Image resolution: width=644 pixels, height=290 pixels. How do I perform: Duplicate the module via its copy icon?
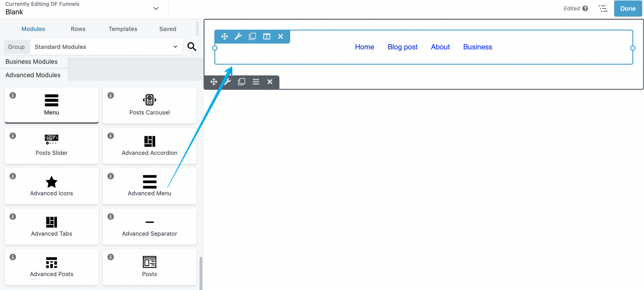pos(241,82)
